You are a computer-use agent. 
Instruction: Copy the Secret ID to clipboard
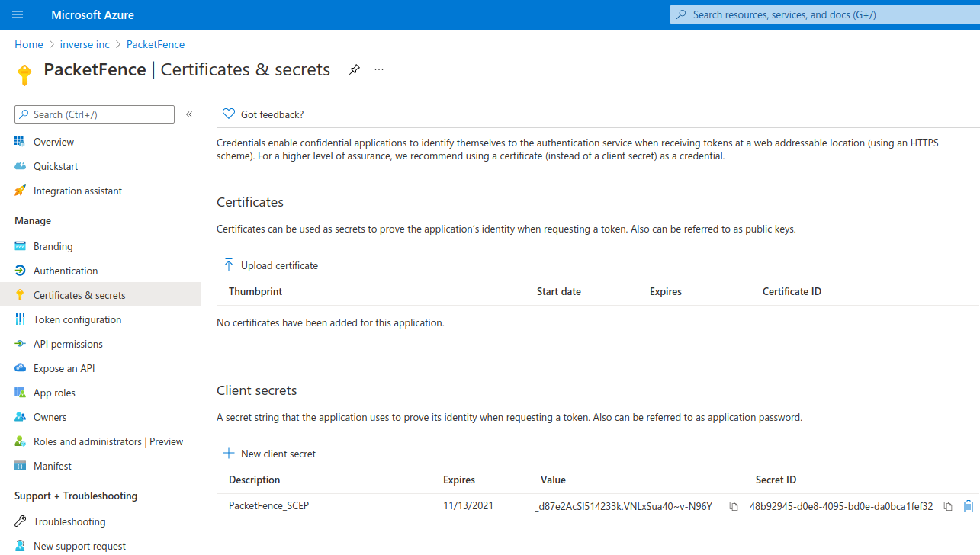pos(948,506)
